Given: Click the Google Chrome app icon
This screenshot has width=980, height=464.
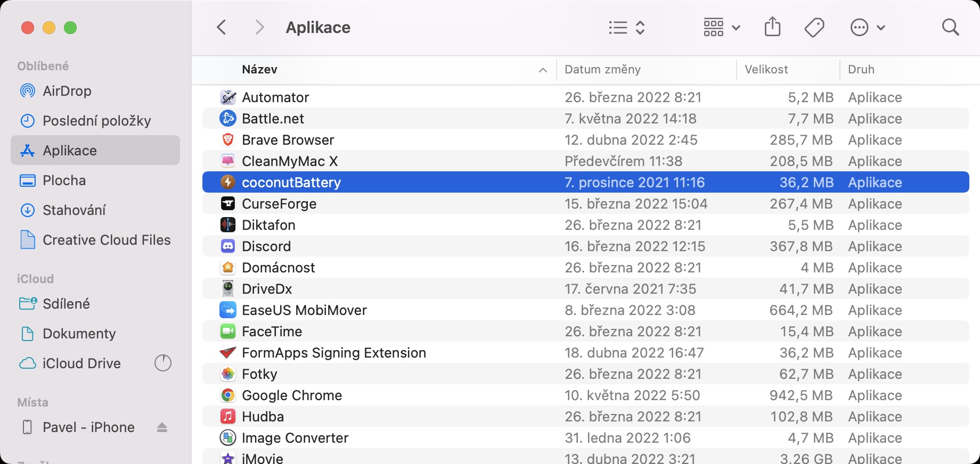Looking at the screenshot, I should pyautogui.click(x=228, y=395).
